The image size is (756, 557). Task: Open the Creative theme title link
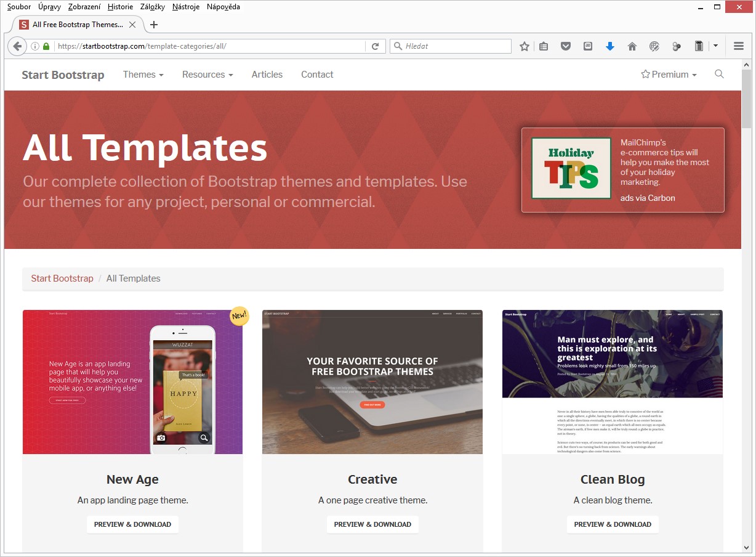coord(372,479)
